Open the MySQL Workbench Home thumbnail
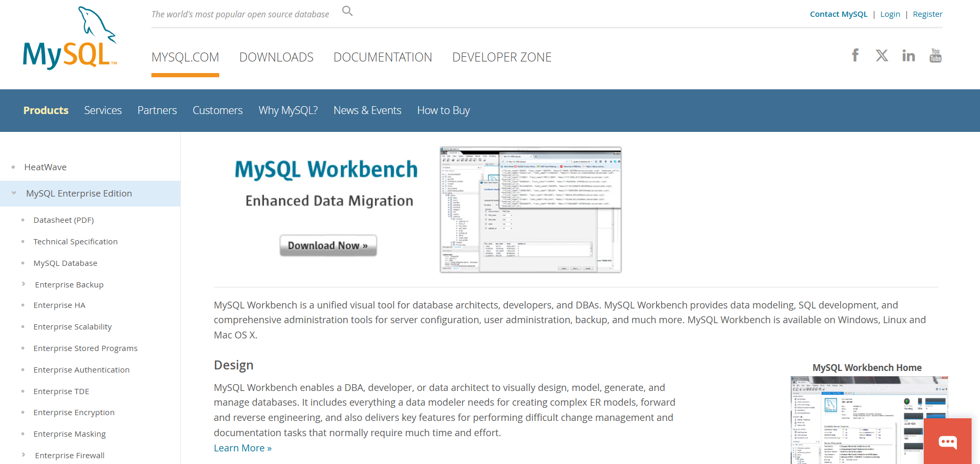The image size is (980, 464). 869,420
